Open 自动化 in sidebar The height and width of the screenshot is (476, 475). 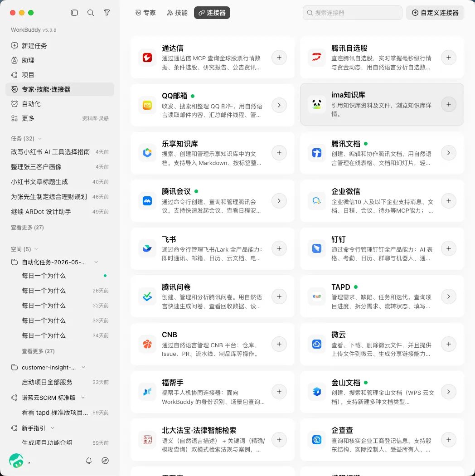click(60, 104)
